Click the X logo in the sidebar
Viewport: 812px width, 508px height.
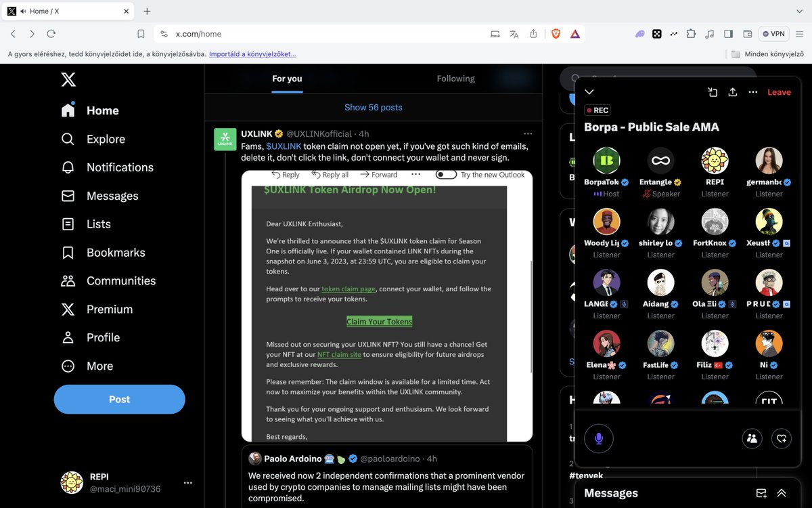click(x=68, y=80)
